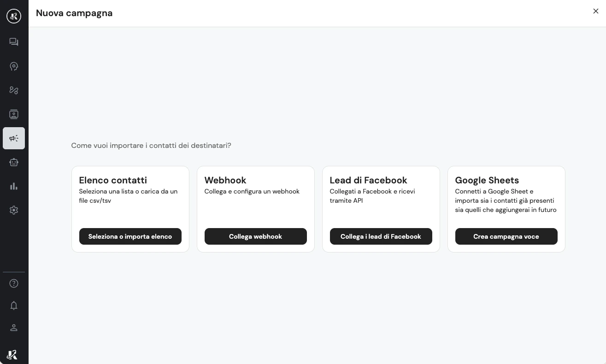The height and width of the screenshot is (364, 606).
Task: Select the AI assistant head icon
Action: (x=14, y=66)
